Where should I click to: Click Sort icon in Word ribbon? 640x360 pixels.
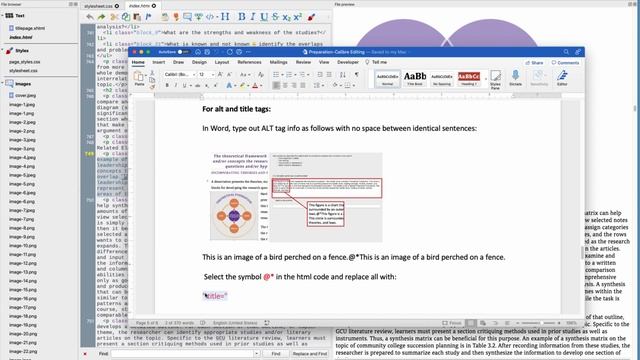pyautogui.click(x=343, y=75)
